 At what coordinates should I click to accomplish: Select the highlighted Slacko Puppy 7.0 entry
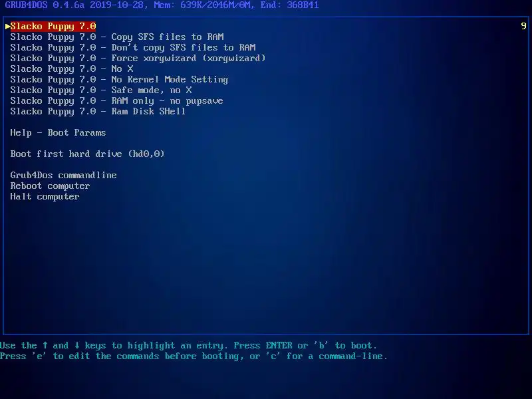[x=53, y=27]
